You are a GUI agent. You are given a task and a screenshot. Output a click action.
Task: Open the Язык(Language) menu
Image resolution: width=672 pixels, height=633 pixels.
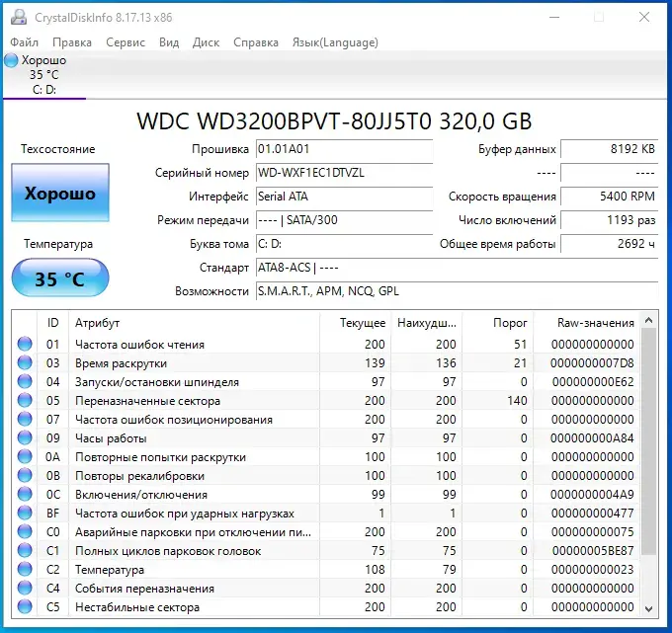coord(335,42)
